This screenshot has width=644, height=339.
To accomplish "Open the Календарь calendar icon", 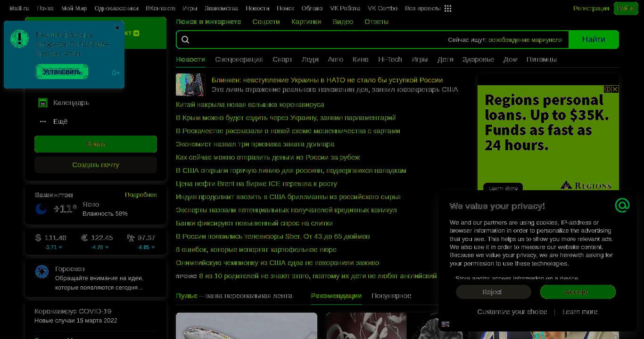I will point(43,103).
